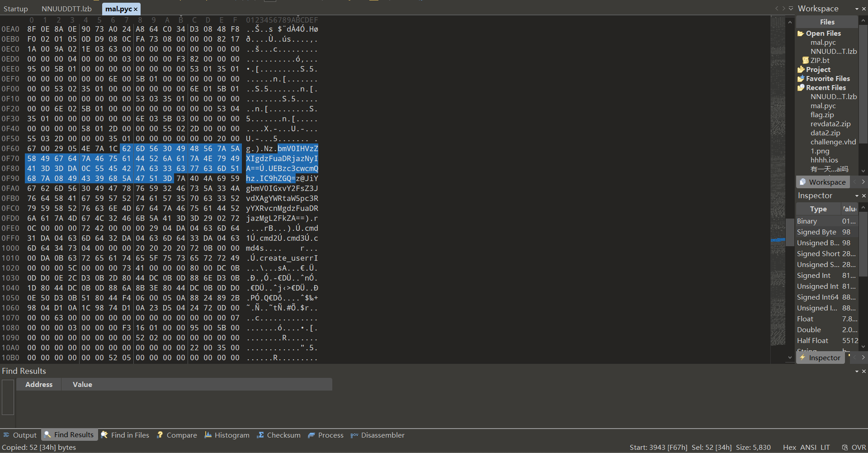
Task: Switch to the Startup tab
Action: (16, 9)
